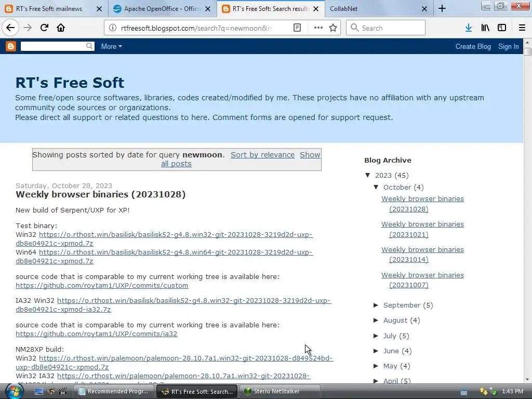
Task: Click Create Blog link
Action: click(x=473, y=46)
